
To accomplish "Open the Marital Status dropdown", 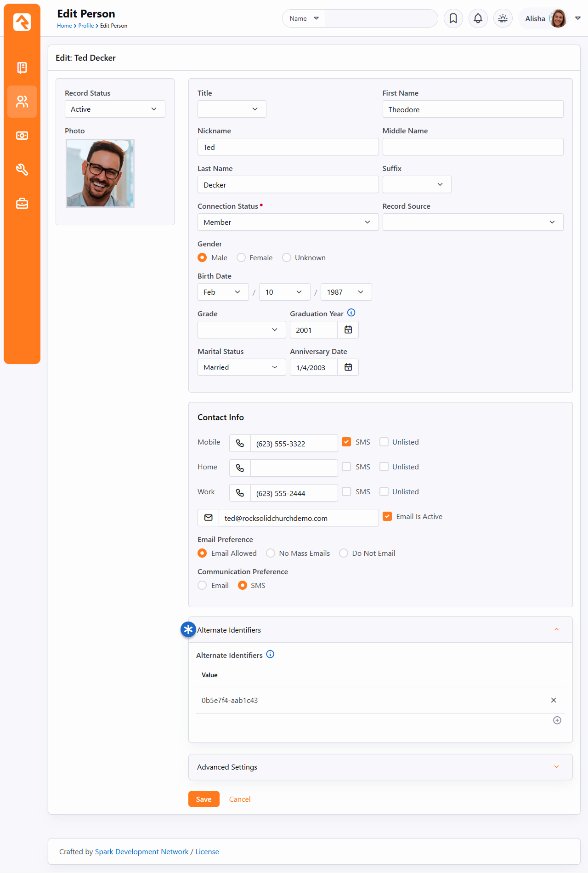I will 241,367.
